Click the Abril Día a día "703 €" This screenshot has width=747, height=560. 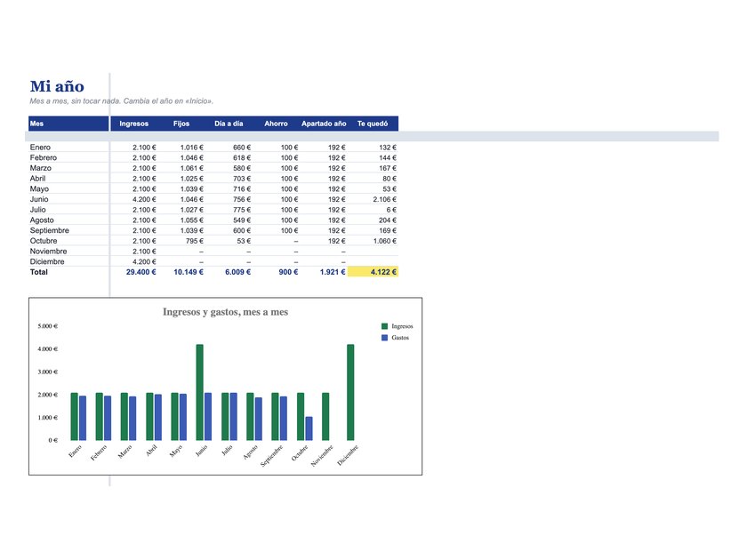[x=242, y=179]
